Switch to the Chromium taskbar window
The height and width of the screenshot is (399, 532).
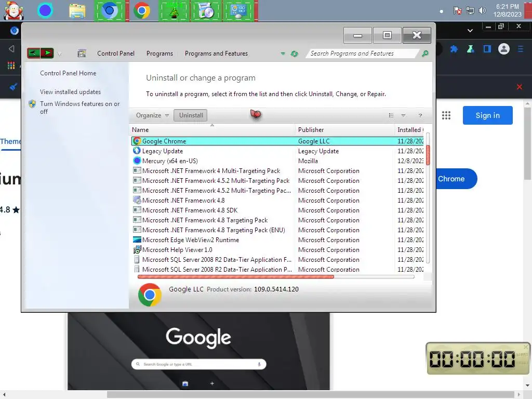pos(109,11)
